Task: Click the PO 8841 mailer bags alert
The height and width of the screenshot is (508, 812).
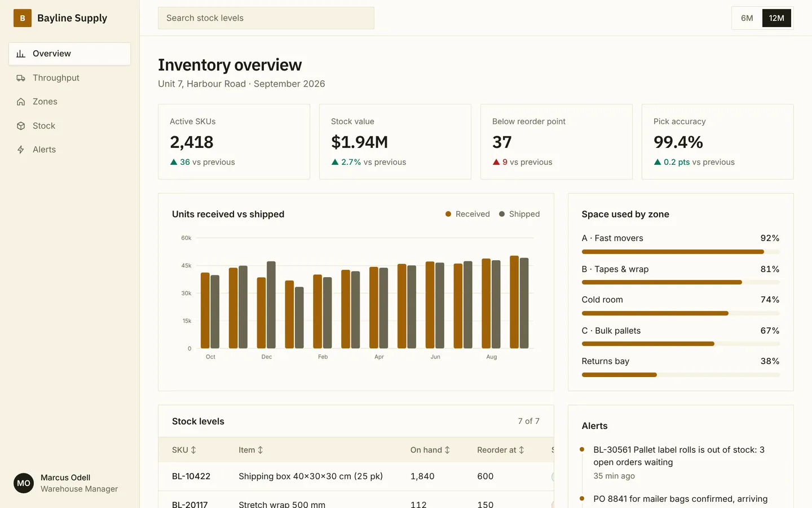Action: point(680,499)
